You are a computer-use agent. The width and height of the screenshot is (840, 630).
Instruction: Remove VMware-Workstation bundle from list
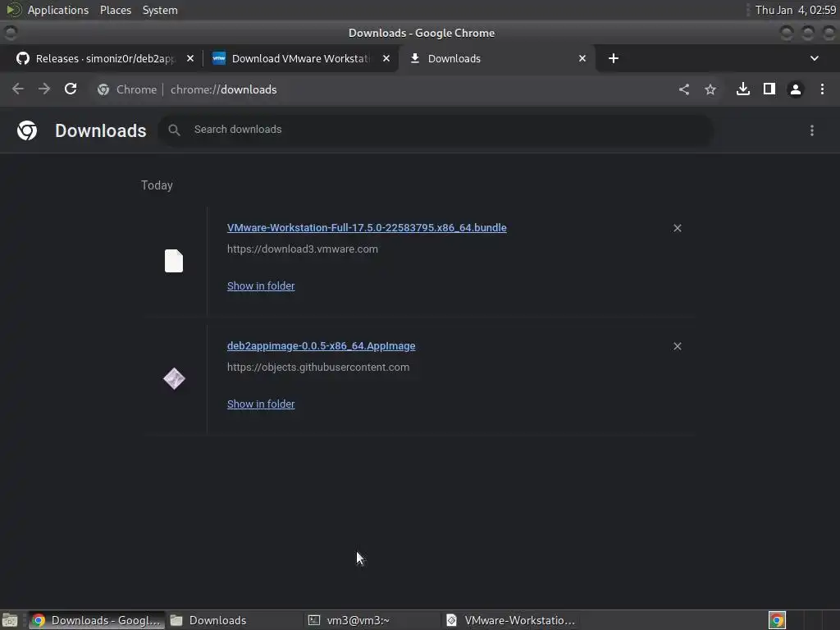tap(677, 228)
